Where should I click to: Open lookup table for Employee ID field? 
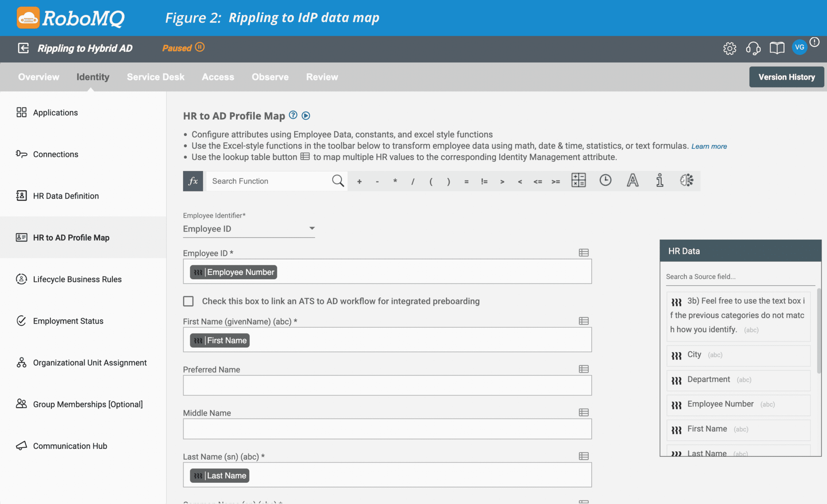[x=583, y=253]
